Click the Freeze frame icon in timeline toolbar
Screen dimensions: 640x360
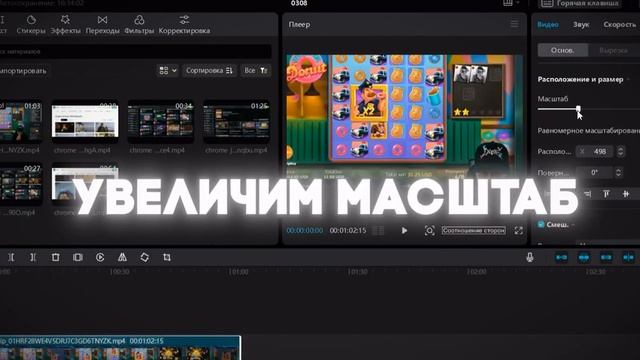[x=78, y=257]
